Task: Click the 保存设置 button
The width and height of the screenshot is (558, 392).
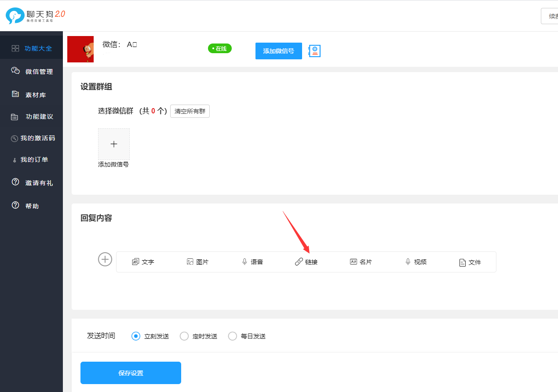Action: 131,373
